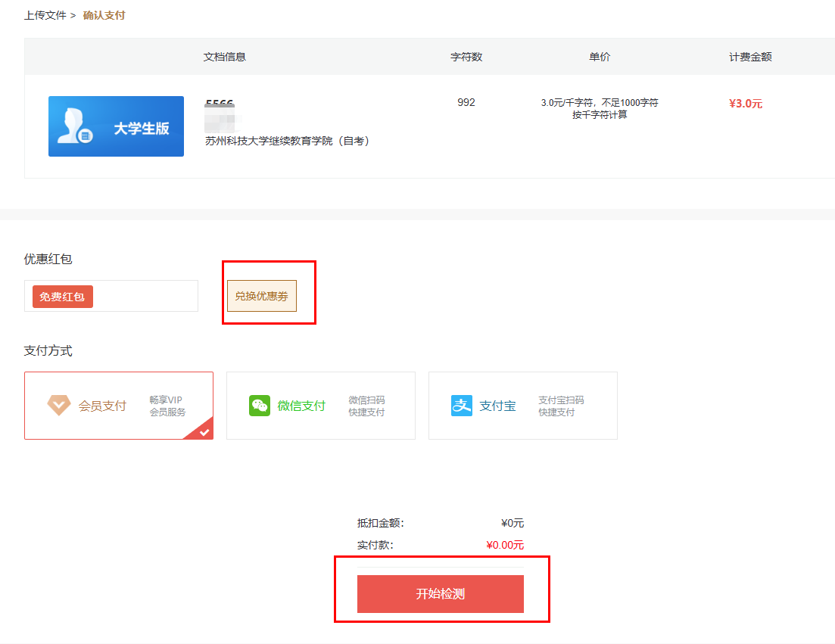Image resolution: width=835 pixels, height=644 pixels.
Task: Click the ¥3.0元 fee amount
Action: click(746, 104)
